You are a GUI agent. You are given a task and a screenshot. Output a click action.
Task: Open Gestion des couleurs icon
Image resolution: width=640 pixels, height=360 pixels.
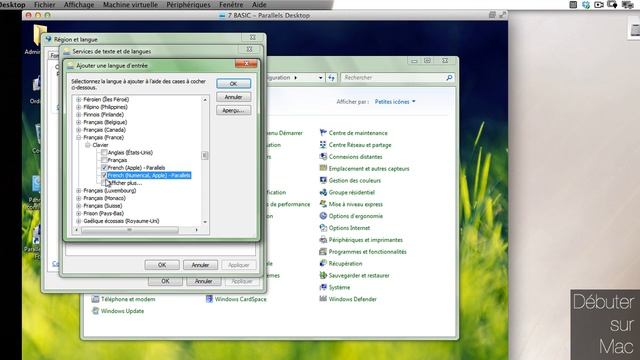pos(323,180)
